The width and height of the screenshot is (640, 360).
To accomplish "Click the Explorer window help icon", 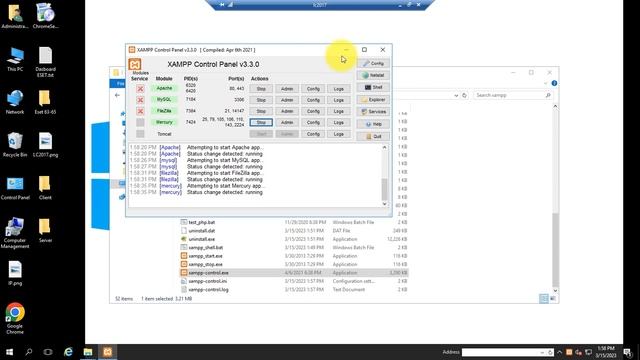I will pyautogui.click(x=554, y=83).
